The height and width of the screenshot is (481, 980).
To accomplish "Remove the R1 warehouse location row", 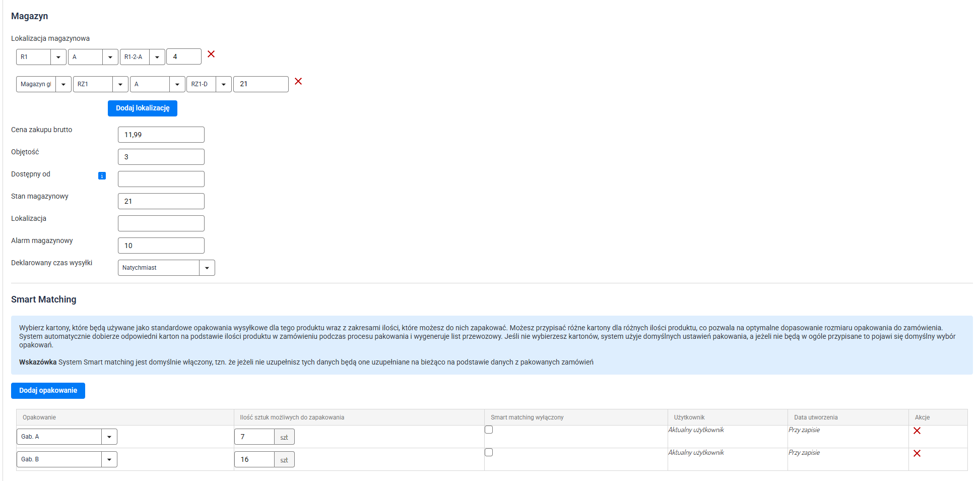I will [211, 54].
